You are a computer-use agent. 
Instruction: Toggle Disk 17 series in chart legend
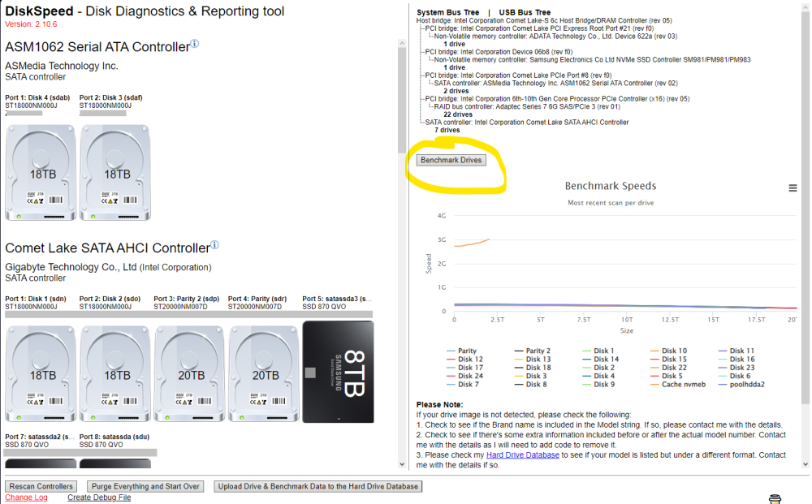(x=464, y=368)
